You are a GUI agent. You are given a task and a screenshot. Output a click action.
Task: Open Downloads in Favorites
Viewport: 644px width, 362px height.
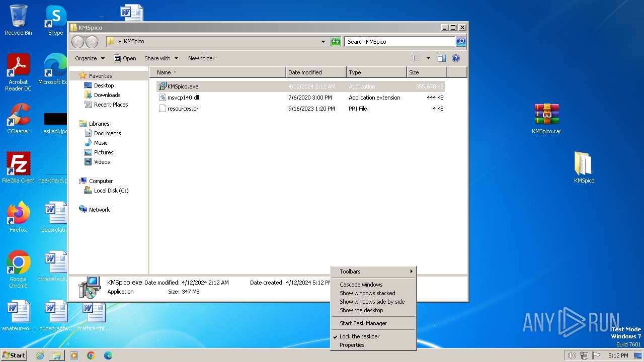107,95
